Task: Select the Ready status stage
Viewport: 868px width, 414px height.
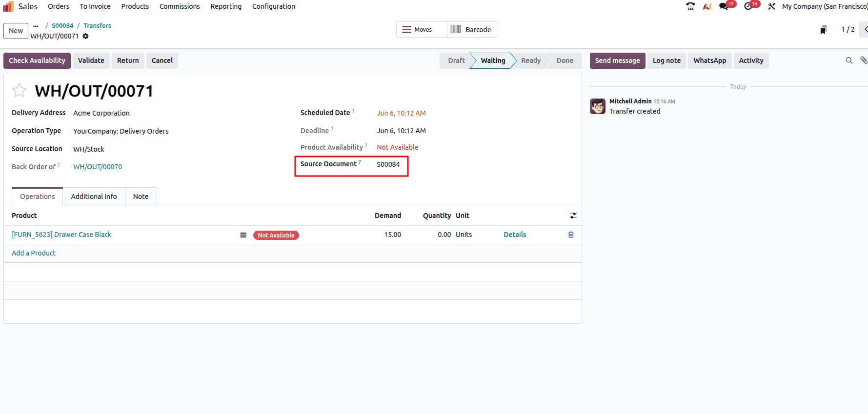Action: 531,60
